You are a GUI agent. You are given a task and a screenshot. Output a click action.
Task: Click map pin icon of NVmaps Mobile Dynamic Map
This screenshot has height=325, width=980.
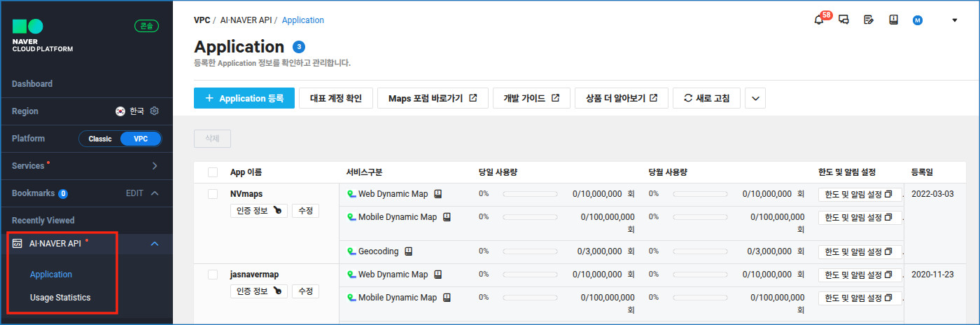351,217
